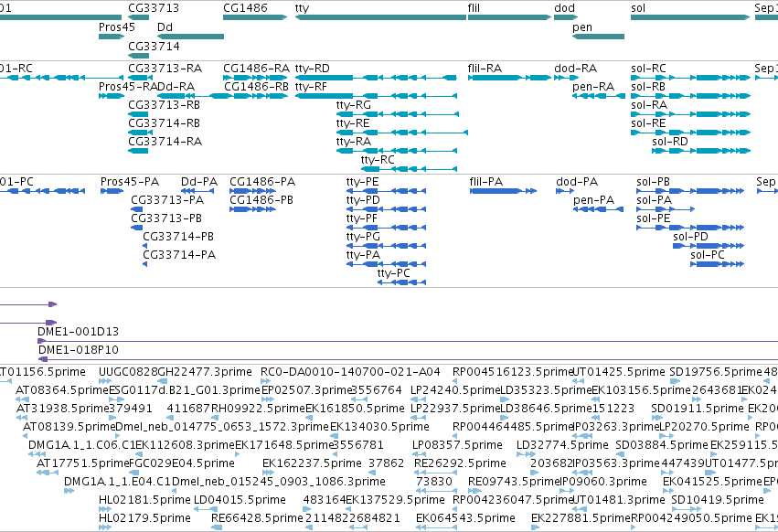Click transcript dod-RA label
The width and height of the screenshot is (778, 532).
(576, 68)
